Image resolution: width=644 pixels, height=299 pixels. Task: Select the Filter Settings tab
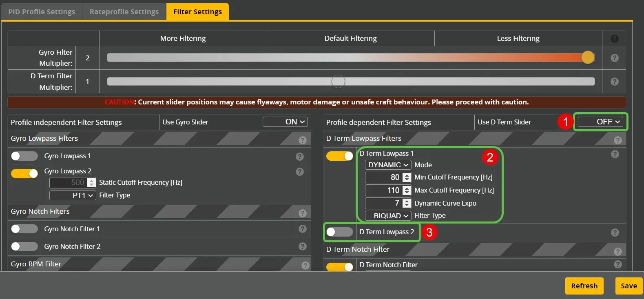(197, 12)
